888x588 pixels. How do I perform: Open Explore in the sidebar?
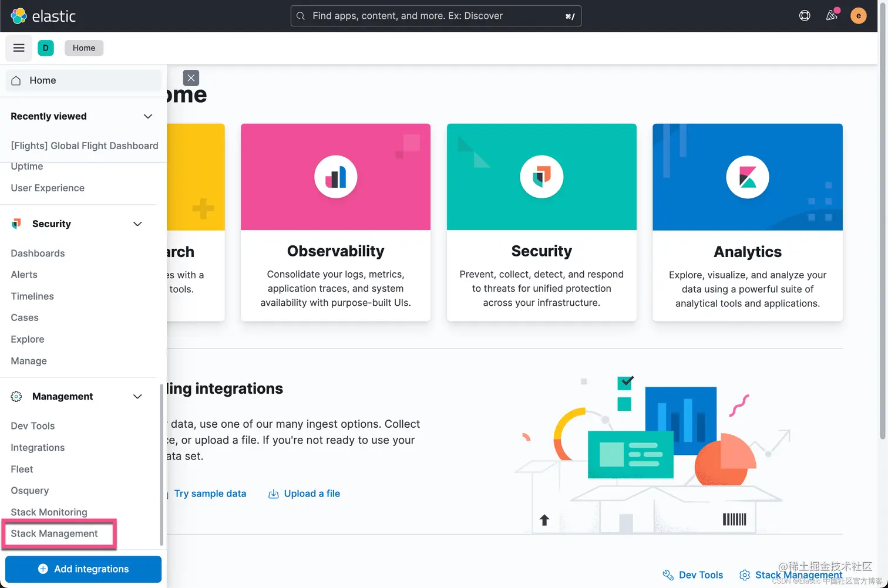[28, 339]
